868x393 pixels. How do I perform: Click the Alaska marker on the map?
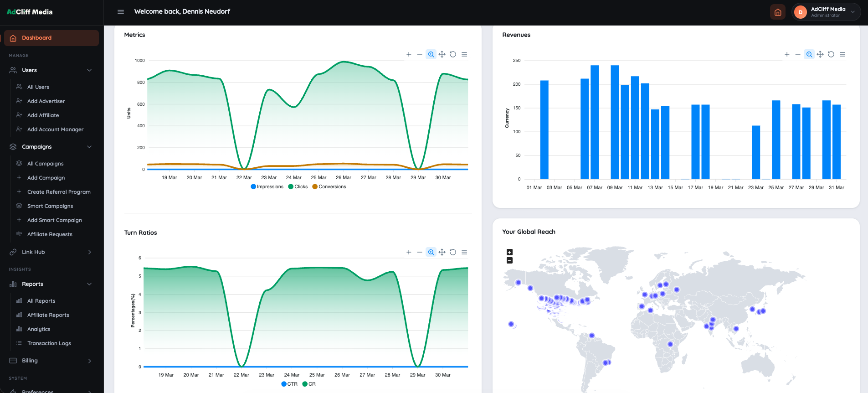tap(518, 283)
